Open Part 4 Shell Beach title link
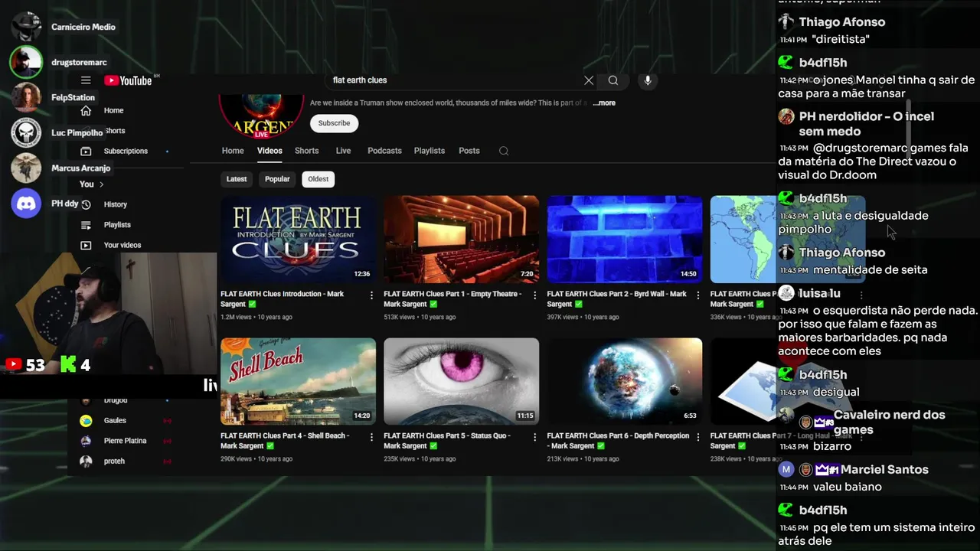This screenshot has height=551, width=980. (x=285, y=441)
